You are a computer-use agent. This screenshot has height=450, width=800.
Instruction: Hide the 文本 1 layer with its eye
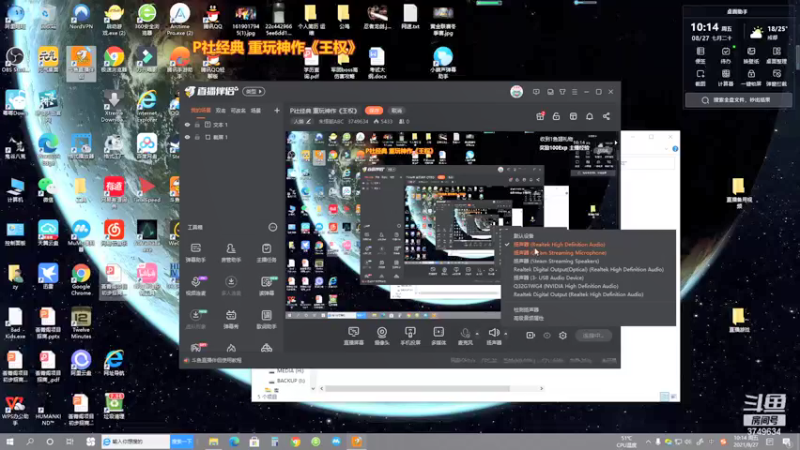[x=187, y=124]
